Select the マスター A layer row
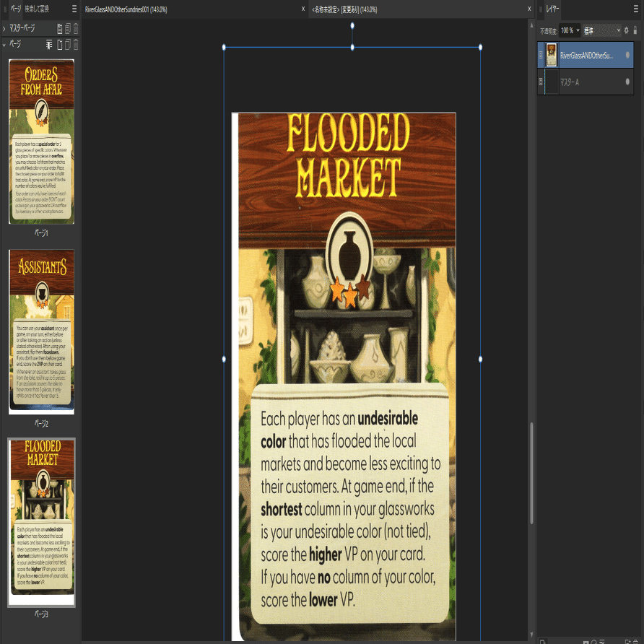644x644 pixels. [586, 82]
